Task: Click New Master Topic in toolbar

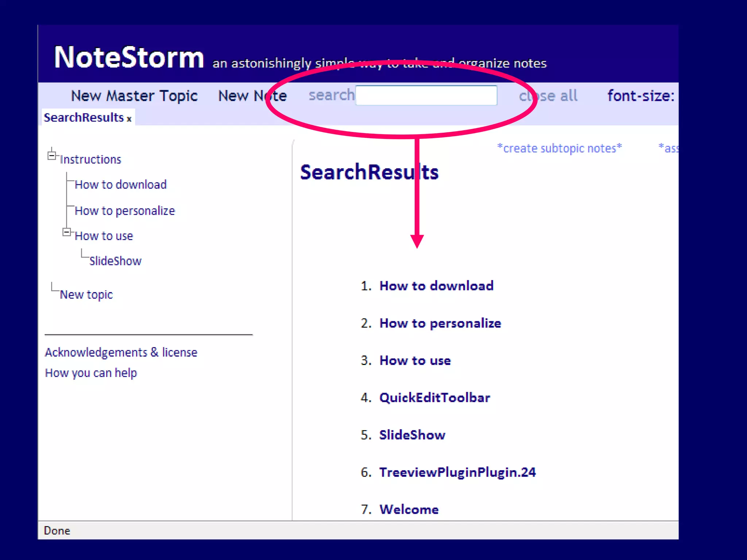Action: tap(134, 96)
